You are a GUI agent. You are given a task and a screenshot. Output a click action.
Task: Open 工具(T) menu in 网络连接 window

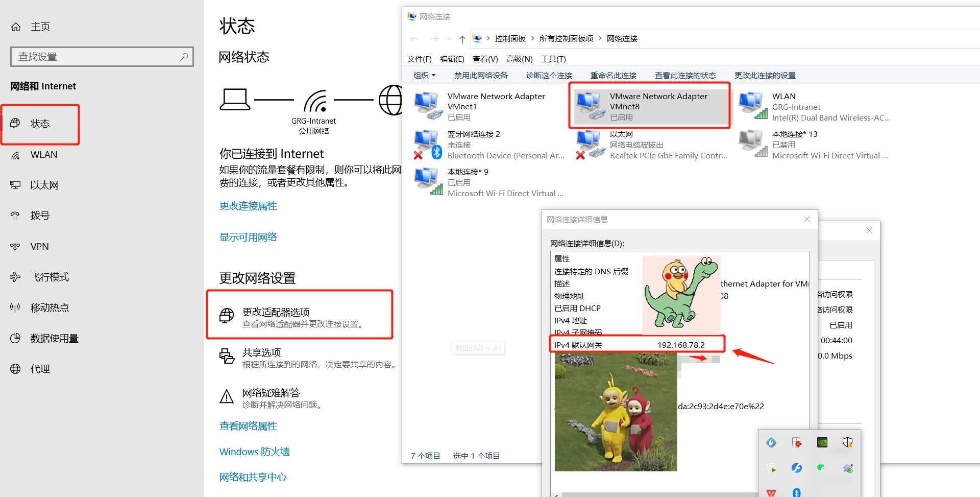(554, 59)
